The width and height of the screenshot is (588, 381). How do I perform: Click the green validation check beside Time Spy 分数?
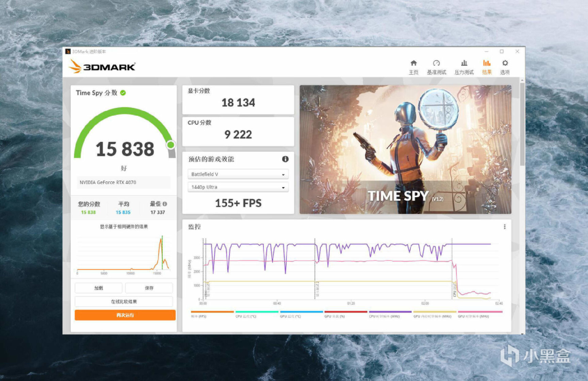123,93
